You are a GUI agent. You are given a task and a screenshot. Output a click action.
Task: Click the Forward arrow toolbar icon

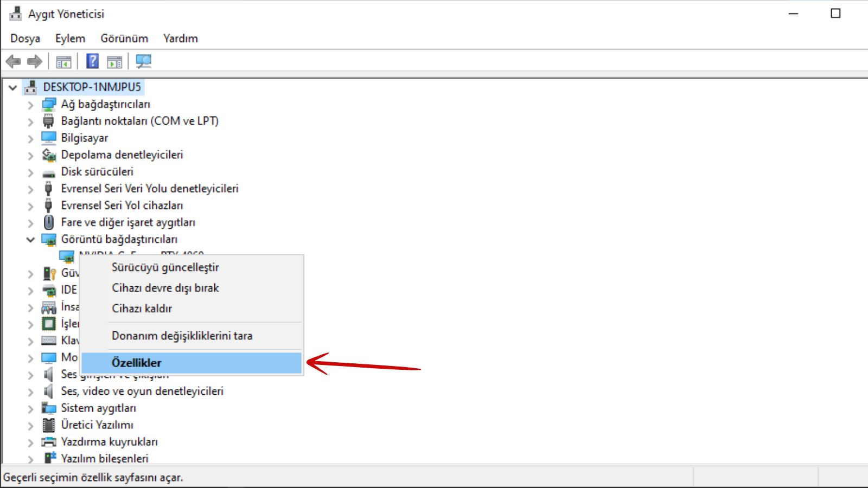(35, 62)
